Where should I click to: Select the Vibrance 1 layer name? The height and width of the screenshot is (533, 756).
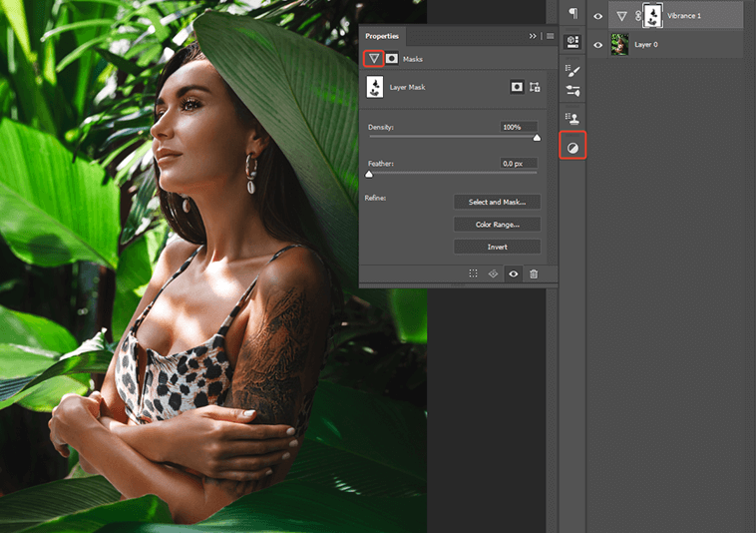[x=683, y=16]
